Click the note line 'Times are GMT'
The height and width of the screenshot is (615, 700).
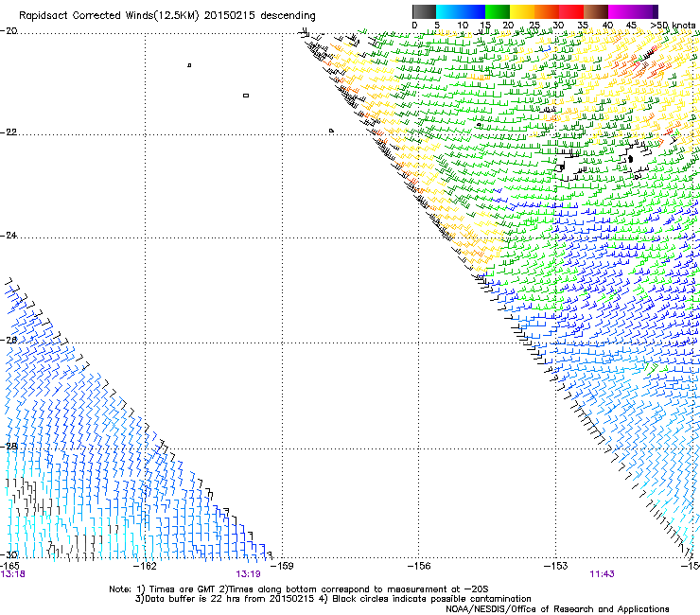click(183, 589)
